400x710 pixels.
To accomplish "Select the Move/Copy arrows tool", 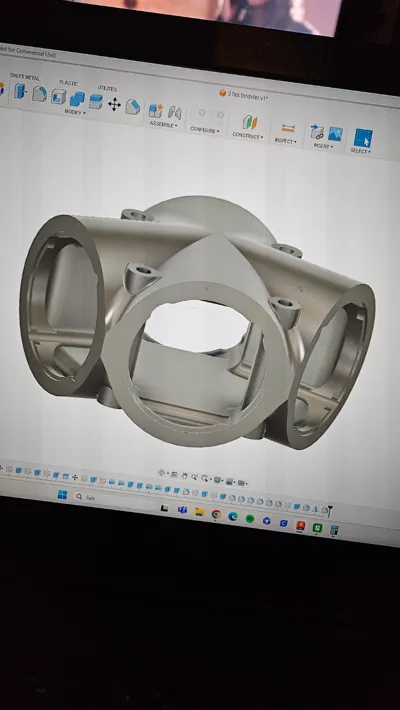I will (x=114, y=104).
